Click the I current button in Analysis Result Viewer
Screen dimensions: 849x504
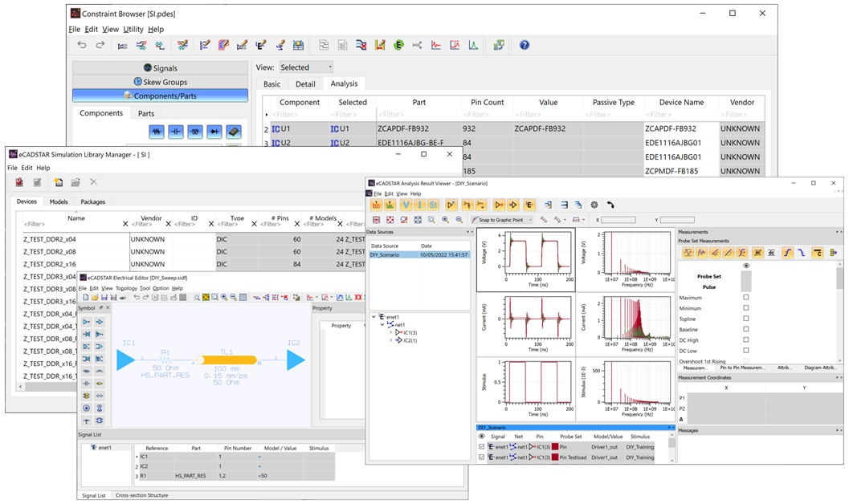click(419, 205)
